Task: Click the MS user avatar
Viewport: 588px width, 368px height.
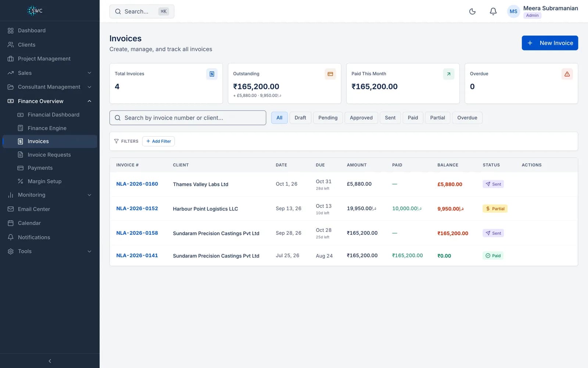Action: click(x=513, y=11)
